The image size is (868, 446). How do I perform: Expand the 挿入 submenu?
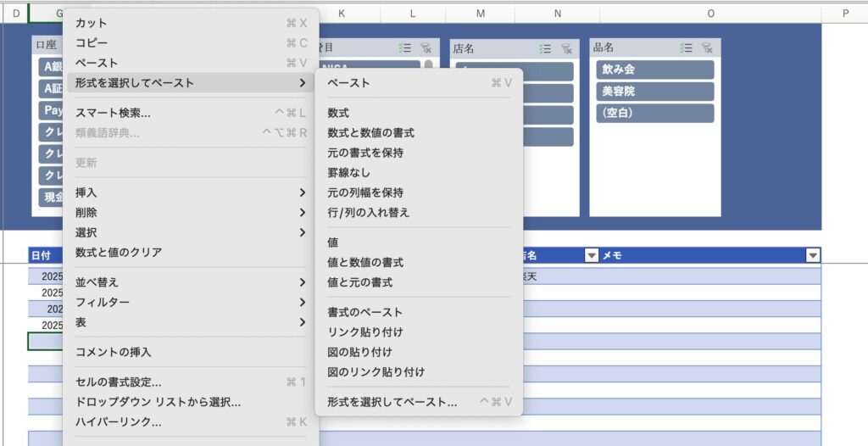pyautogui.click(x=186, y=192)
